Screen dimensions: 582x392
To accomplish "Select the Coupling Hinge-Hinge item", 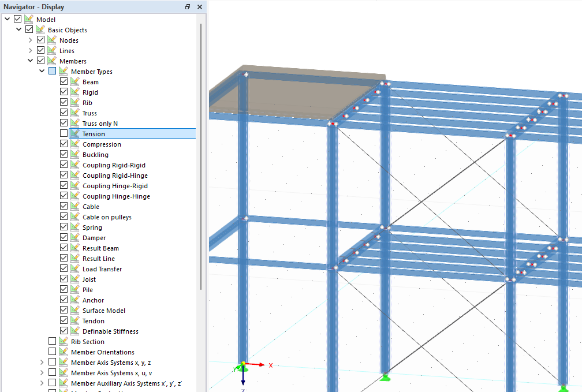I will [x=116, y=196].
